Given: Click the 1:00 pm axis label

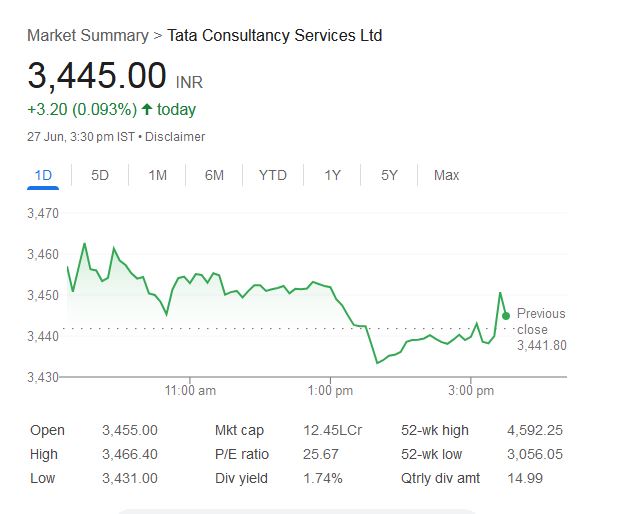Looking at the screenshot, I should pyautogui.click(x=330, y=390).
